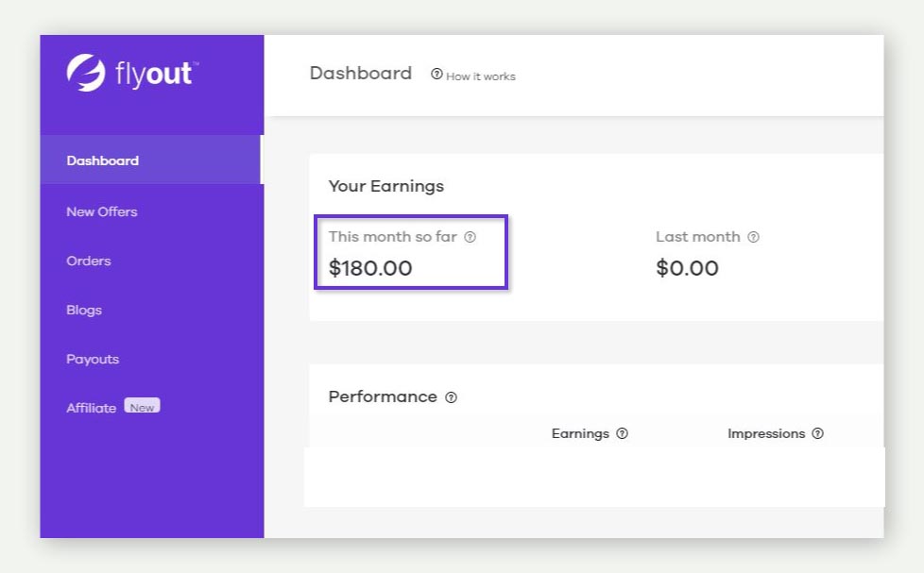Viewport: 924px width, 573px height.
Task: Click help icon beside Performance heading
Action: pos(451,397)
